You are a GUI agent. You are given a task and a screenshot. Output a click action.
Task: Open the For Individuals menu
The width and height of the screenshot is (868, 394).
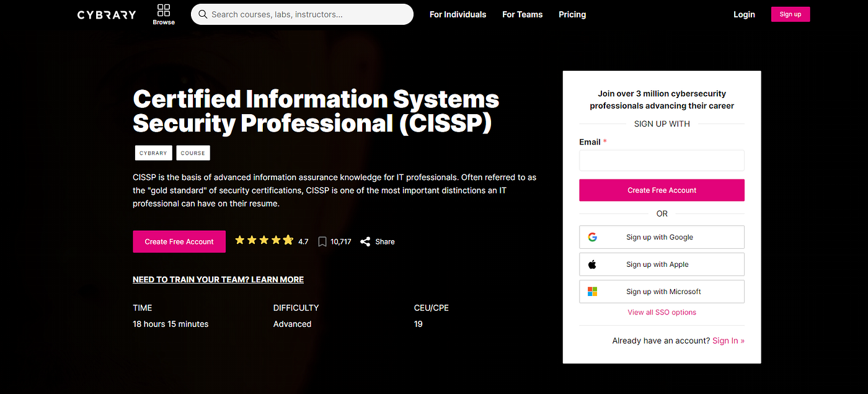(x=458, y=14)
